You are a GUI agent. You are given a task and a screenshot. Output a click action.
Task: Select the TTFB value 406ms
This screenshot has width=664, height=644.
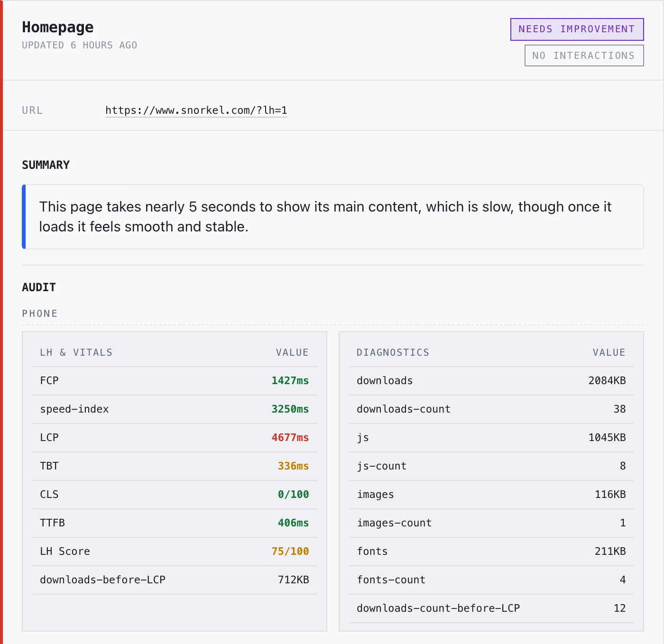(x=293, y=523)
